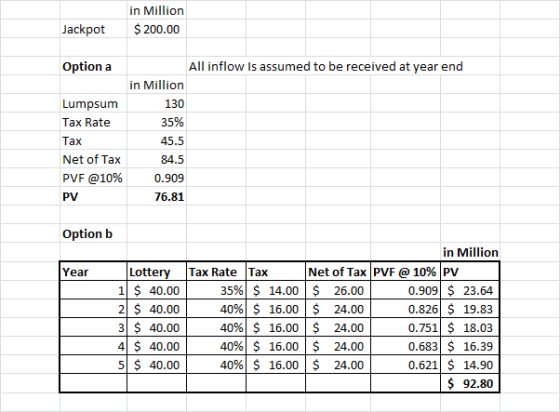
Task: Select the Year 3 number cell
Action: pos(93,327)
